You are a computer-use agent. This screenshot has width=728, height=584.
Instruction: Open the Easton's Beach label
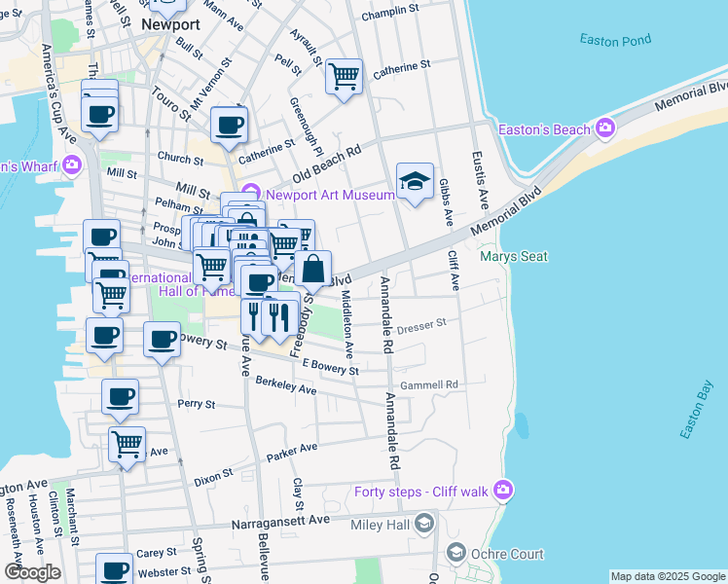[544, 129]
